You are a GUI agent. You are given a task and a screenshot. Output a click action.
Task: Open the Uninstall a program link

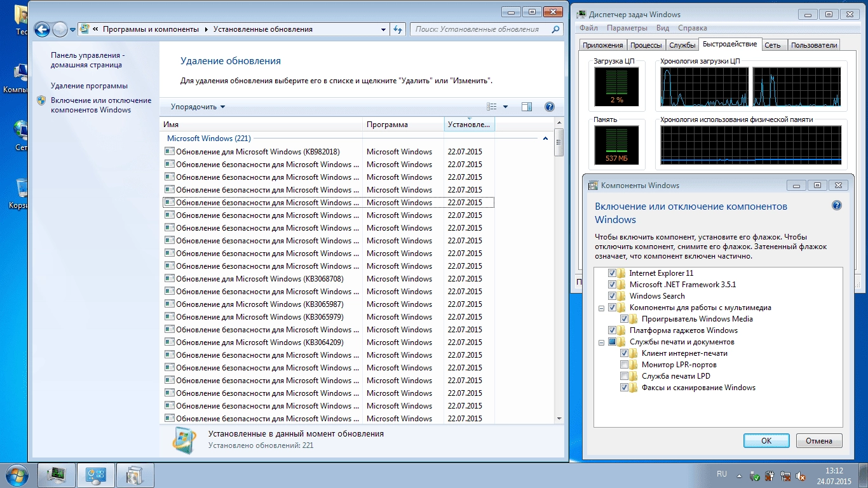point(89,86)
